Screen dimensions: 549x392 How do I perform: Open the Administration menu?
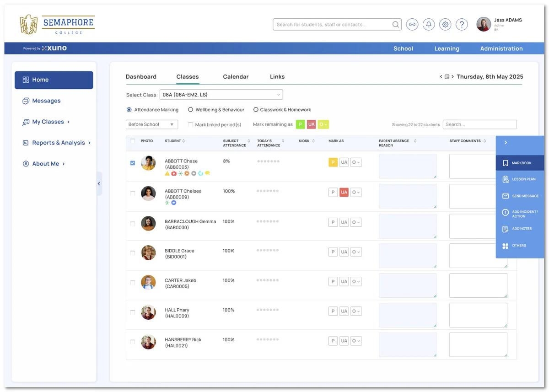click(x=501, y=48)
